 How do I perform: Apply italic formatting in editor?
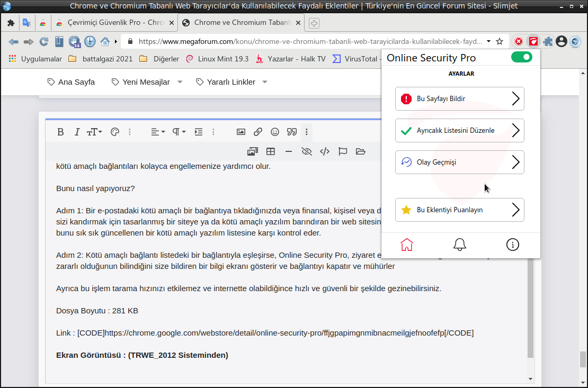click(77, 132)
